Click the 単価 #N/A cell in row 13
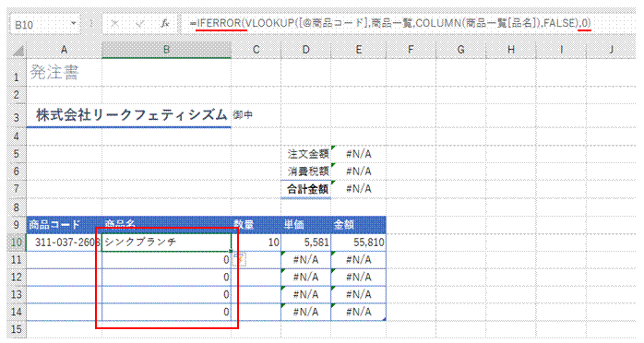 click(305, 294)
